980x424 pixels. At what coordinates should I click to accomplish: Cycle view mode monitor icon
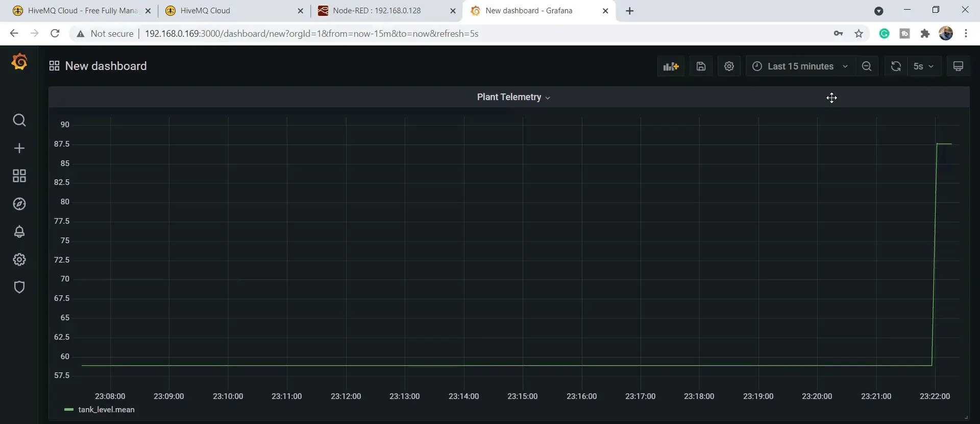tap(958, 66)
